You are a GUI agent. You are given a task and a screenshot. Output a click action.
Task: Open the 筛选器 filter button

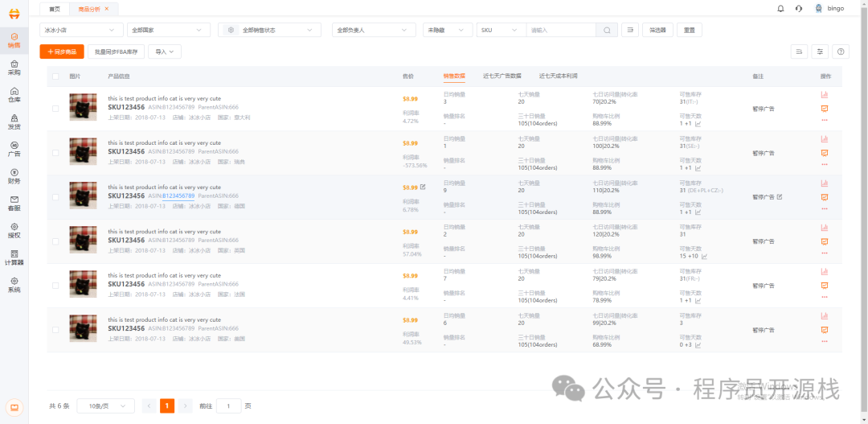click(x=657, y=30)
